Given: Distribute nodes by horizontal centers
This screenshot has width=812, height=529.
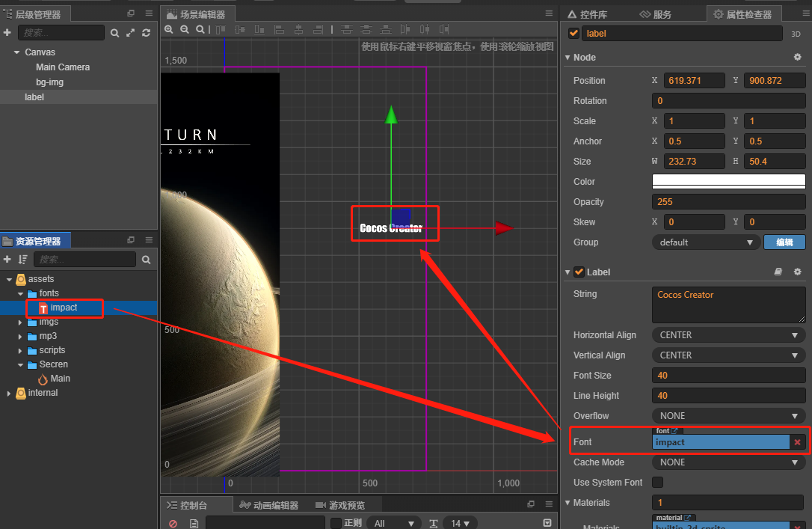Looking at the screenshot, I should point(425,29).
